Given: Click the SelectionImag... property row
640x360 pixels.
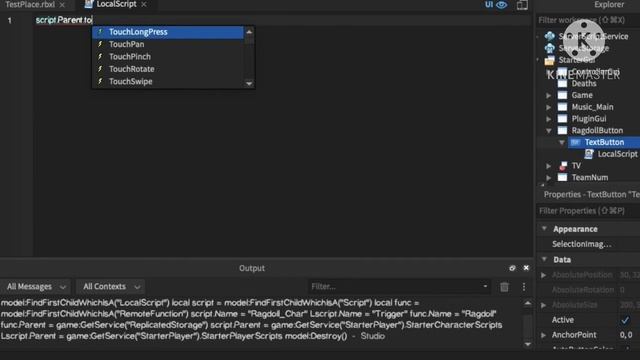Looking at the screenshot, I should pyautogui.click(x=588, y=244).
